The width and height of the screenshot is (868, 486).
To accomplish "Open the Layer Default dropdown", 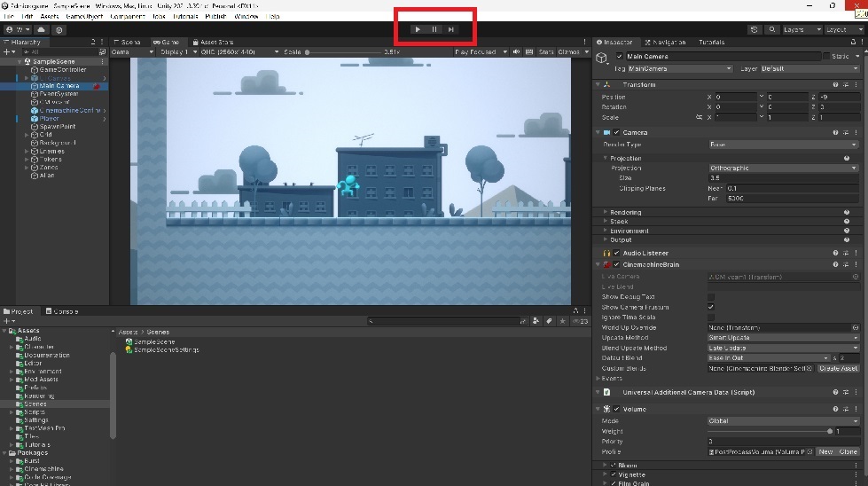I will pyautogui.click(x=809, y=68).
